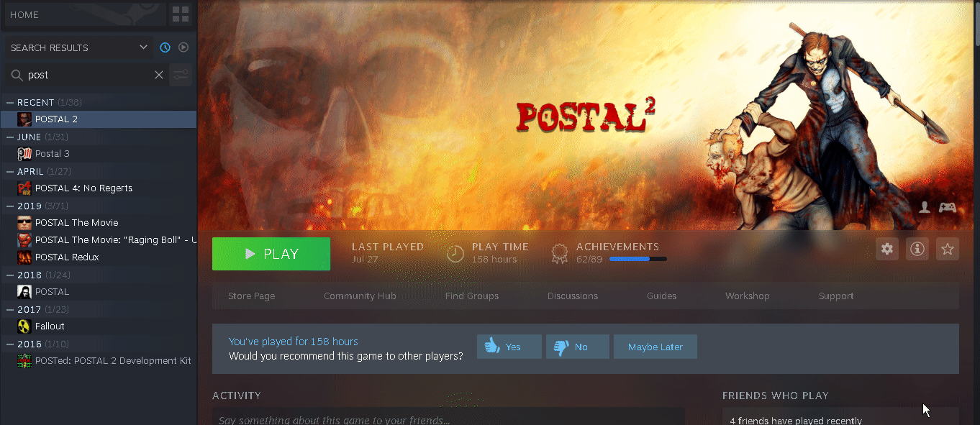The width and height of the screenshot is (980, 425).
Task: Clear the search text with the X icon
Action: tap(159, 75)
